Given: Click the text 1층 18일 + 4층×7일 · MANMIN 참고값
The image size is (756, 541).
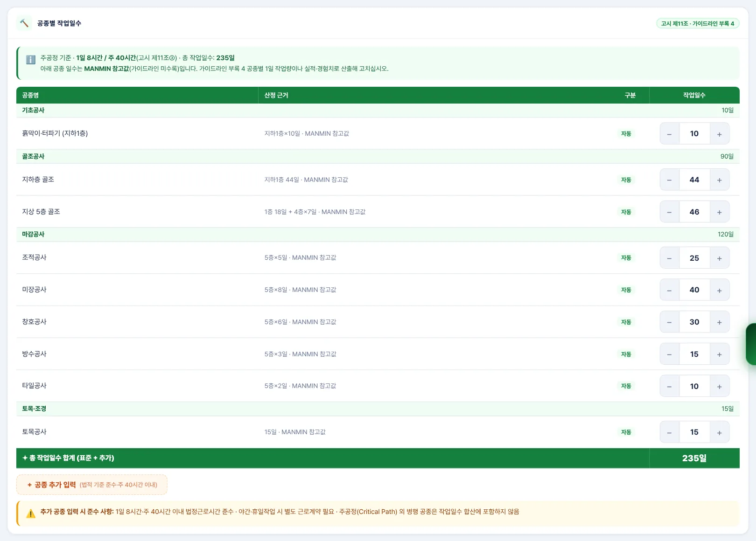Looking at the screenshot, I should 315,212.
